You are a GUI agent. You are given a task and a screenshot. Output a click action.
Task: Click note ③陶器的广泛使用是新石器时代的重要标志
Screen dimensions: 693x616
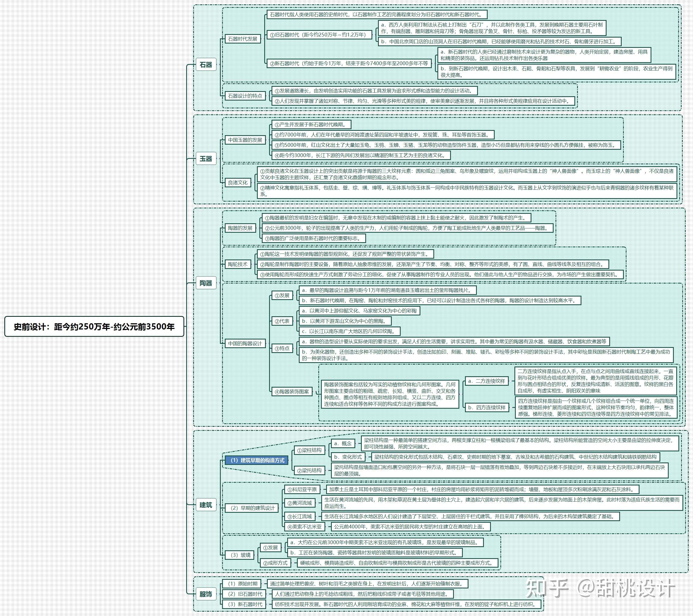(x=314, y=238)
